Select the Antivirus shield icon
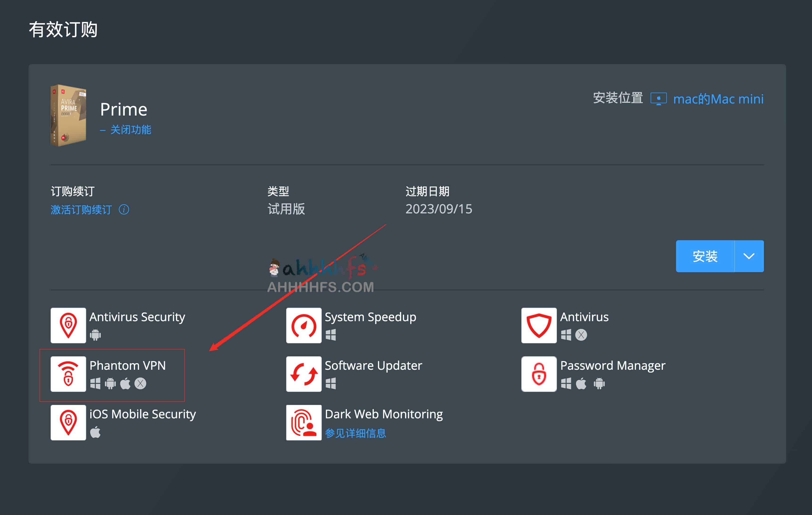812x515 pixels. 538,325
